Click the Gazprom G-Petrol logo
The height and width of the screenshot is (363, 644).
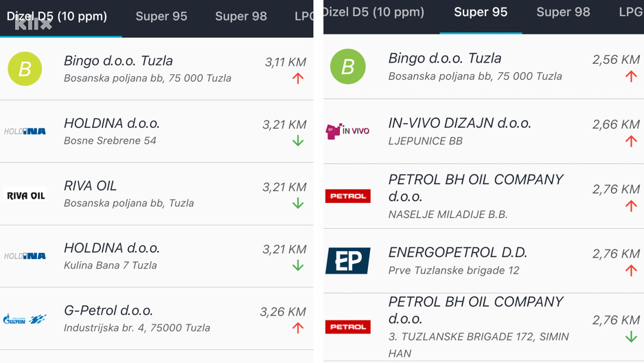click(x=25, y=318)
